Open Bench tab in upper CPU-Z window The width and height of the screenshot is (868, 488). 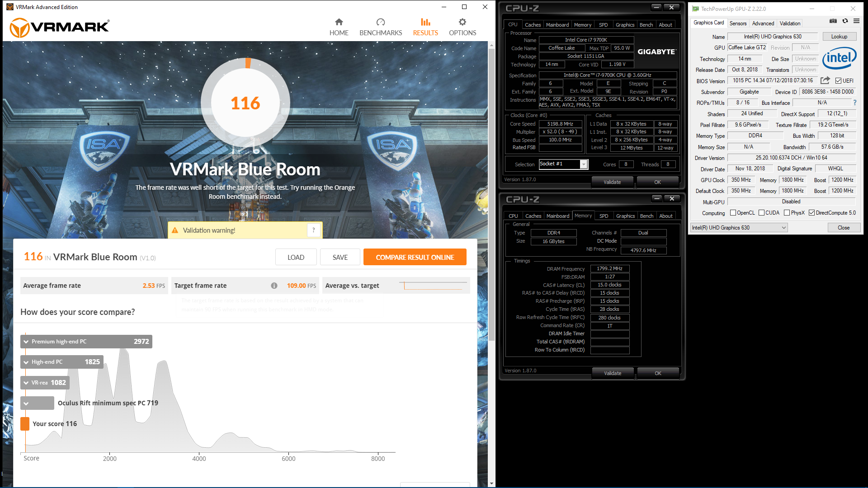[x=646, y=25]
